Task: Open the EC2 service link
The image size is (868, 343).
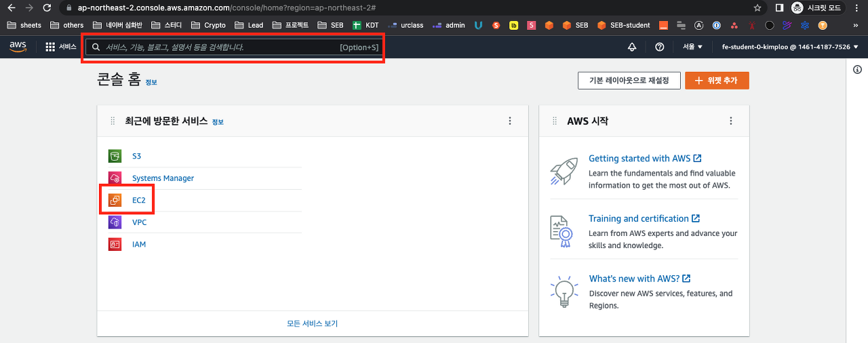Action: [139, 200]
